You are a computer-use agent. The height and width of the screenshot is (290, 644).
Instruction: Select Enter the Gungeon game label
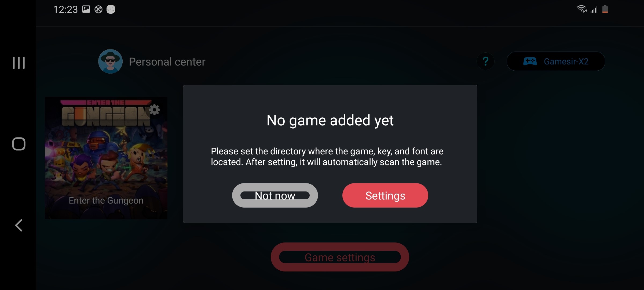[106, 200]
